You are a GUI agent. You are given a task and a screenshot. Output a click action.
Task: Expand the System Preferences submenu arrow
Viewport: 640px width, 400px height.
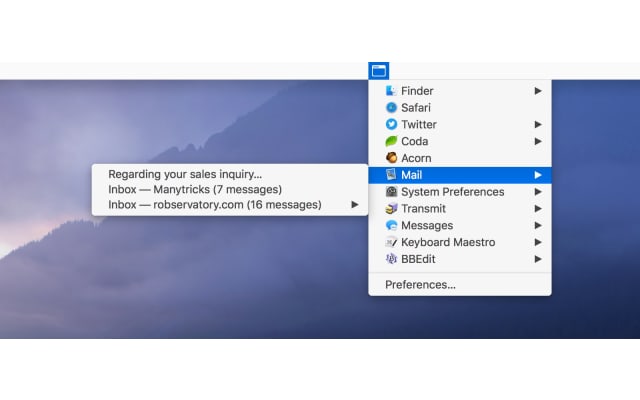[538, 191]
